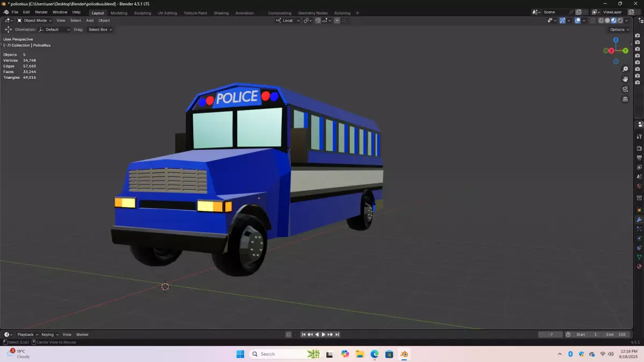
Task: Switch to material preview shading
Action: click(614, 20)
